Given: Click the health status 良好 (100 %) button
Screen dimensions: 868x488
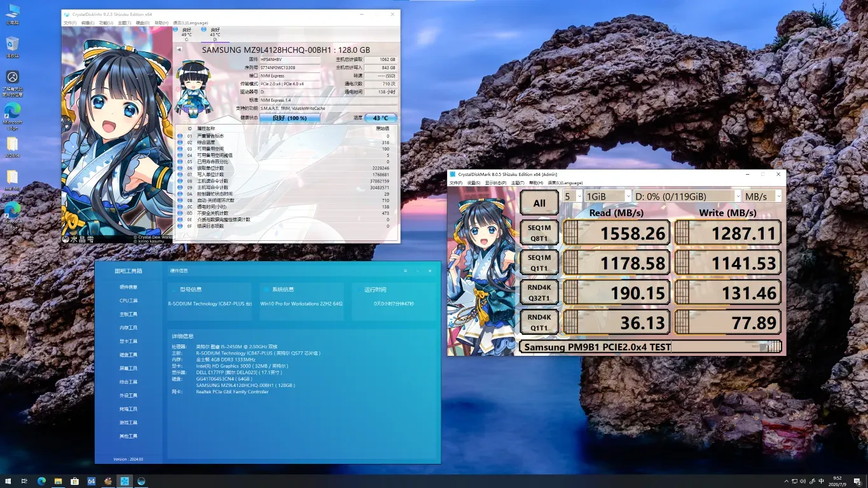Looking at the screenshot, I should point(289,118).
